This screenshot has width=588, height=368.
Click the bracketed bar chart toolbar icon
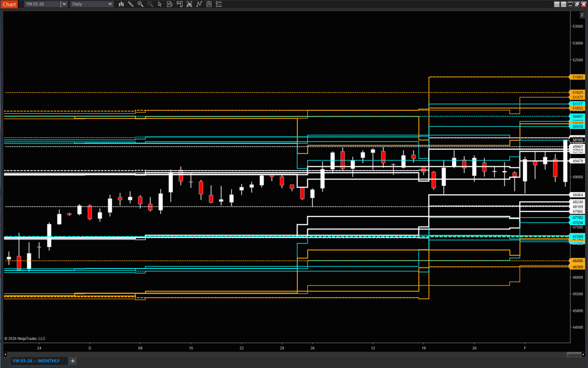coord(189,4)
